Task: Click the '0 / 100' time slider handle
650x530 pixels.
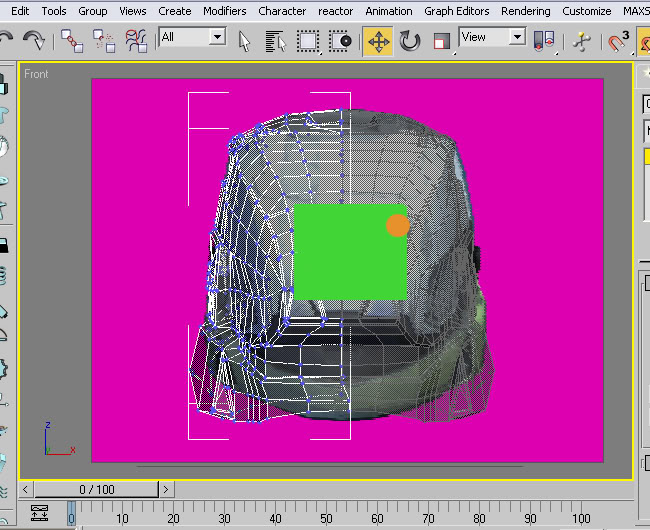Action: [97, 489]
